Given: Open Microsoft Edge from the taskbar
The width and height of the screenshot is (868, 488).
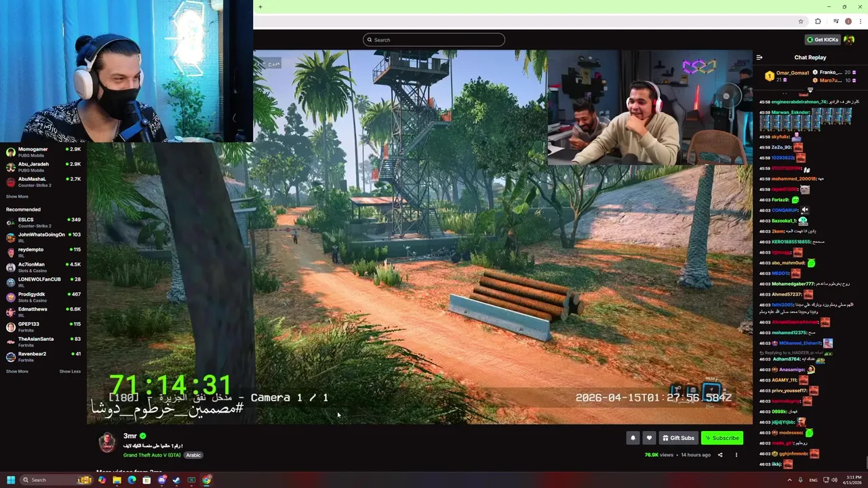Looking at the screenshot, I should (132, 480).
